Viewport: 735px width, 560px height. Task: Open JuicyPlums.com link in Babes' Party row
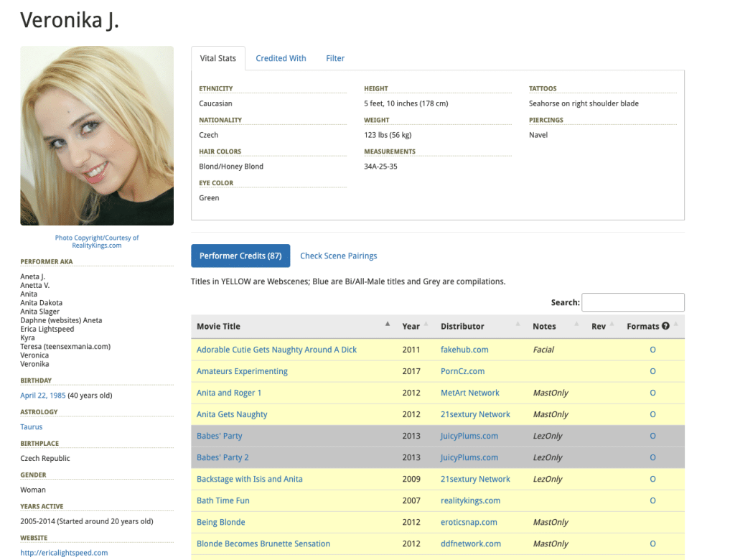(x=469, y=436)
